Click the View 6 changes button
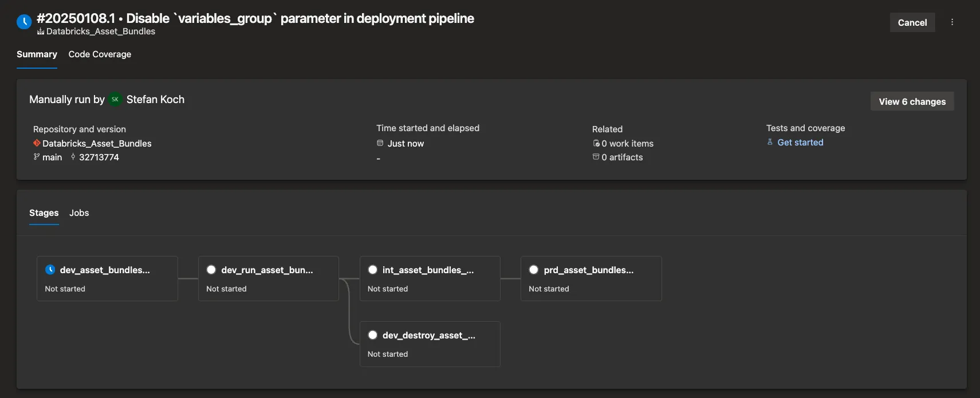This screenshot has height=398, width=980. pyautogui.click(x=912, y=101)
